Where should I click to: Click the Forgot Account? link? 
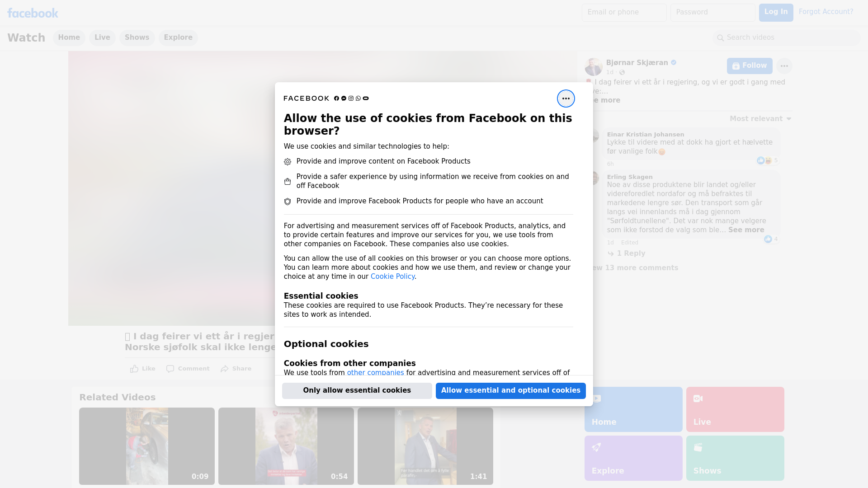[x=826, y=12]
